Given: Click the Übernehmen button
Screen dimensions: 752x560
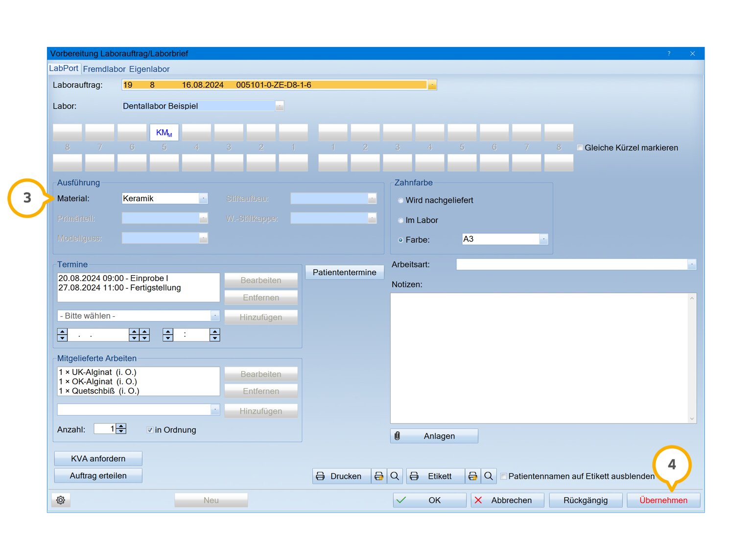Looking at the screenshot, I should tap(663, 500).
